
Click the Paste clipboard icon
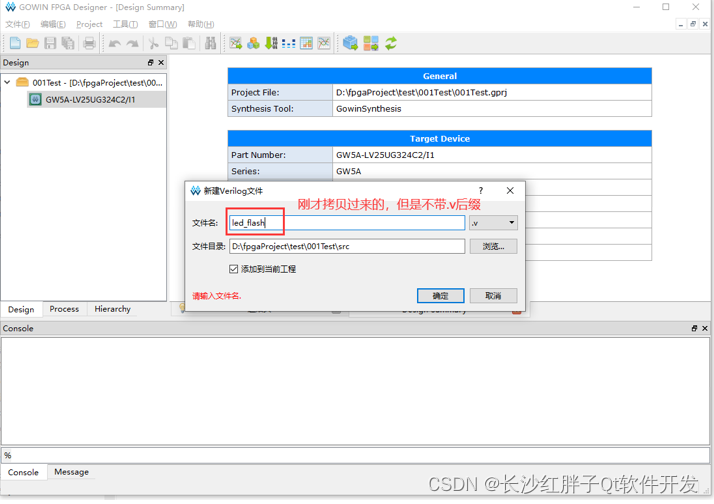tap(189, 43)
